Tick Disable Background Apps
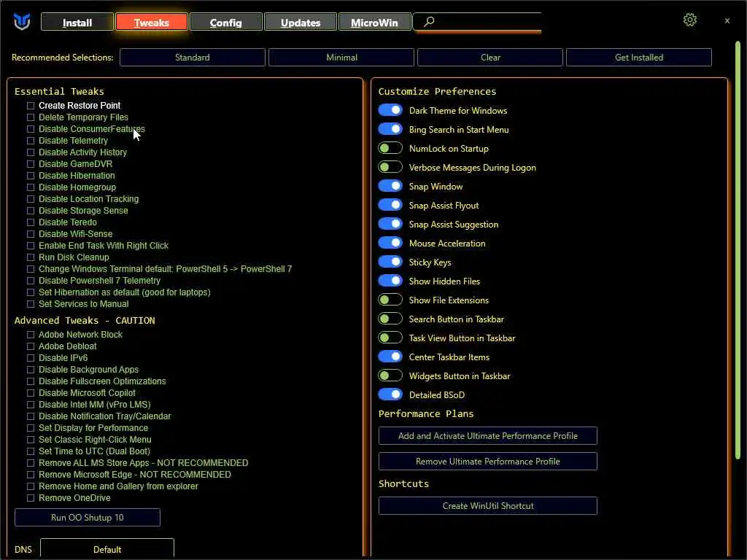The image size is (747, 560). (x=31, y=370)
